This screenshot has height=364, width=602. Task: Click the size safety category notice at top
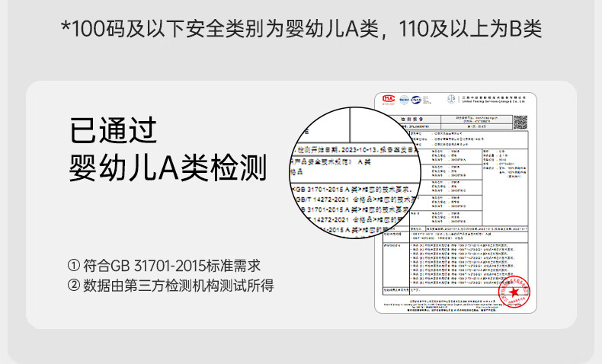tap(301, 29)
